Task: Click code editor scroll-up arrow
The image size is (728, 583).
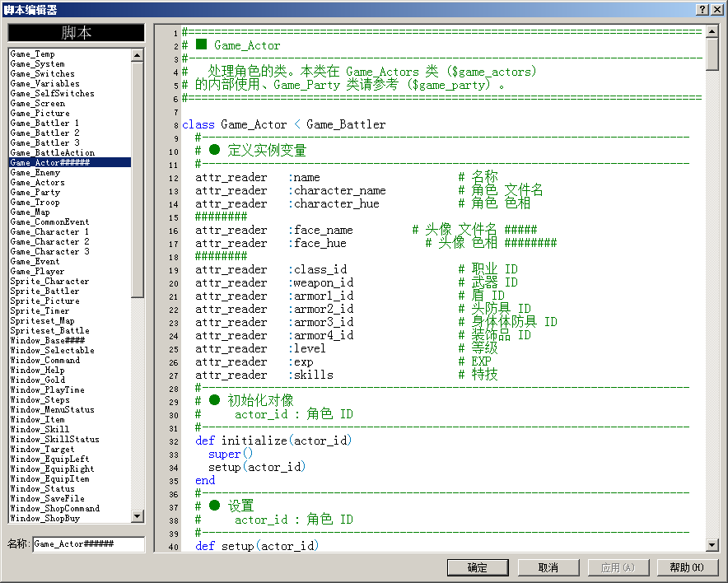Action: 712,31
